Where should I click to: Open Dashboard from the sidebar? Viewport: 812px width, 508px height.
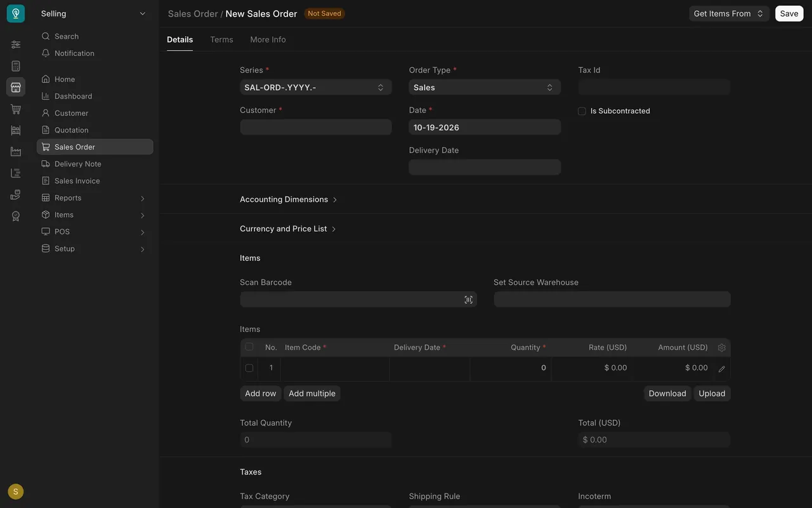pyautogui.click(x=95, y=96)
